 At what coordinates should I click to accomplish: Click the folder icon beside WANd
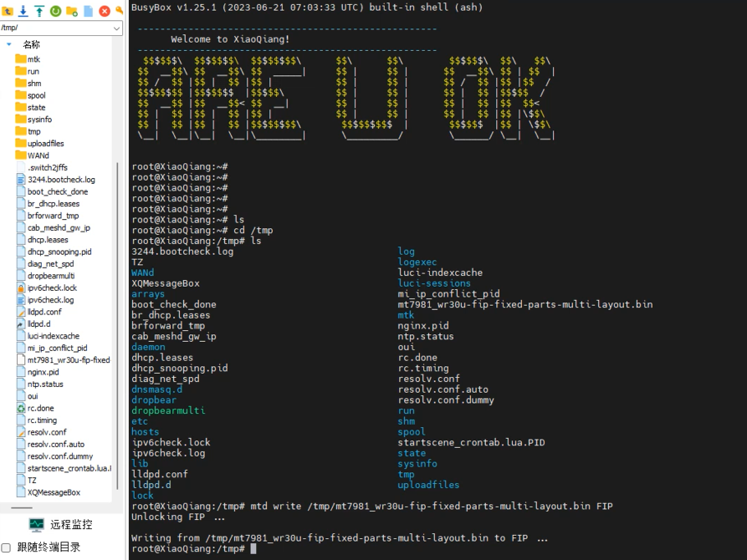coord(20,155)
